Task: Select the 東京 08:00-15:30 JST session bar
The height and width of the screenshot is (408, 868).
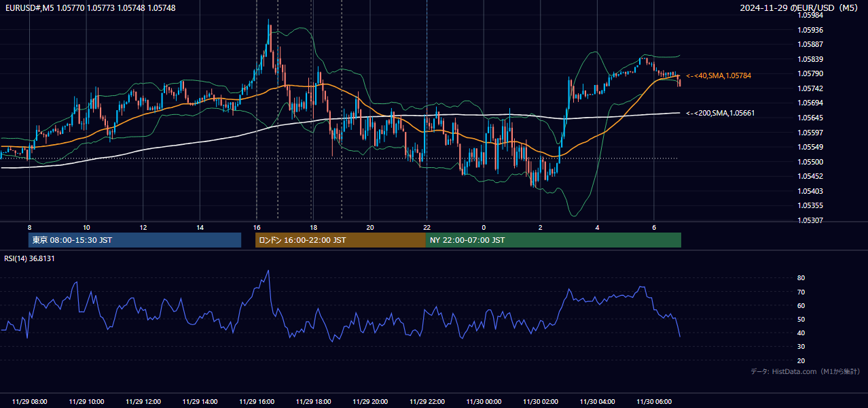Action: click(135, 240)
